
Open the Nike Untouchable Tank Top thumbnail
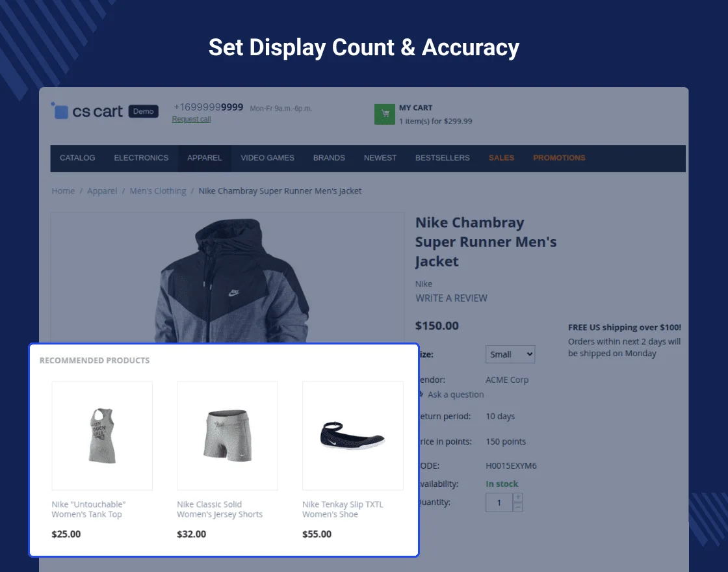coord(102,435)
